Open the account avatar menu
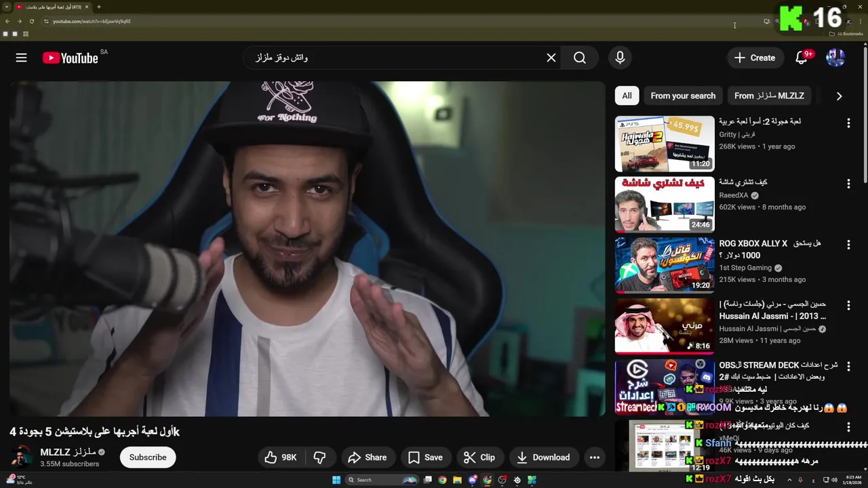The width and height of the screenshot is (868, 488). pyautogui.click(x=835, y=58)
